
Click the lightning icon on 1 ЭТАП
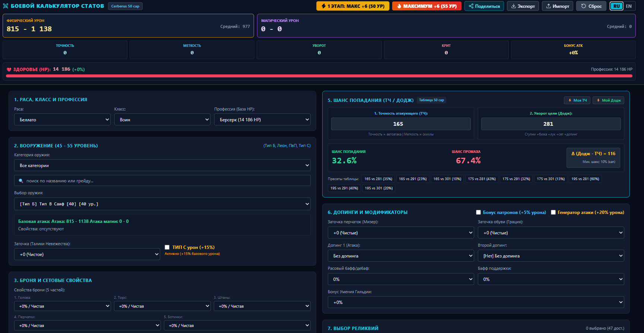(324, 6)
